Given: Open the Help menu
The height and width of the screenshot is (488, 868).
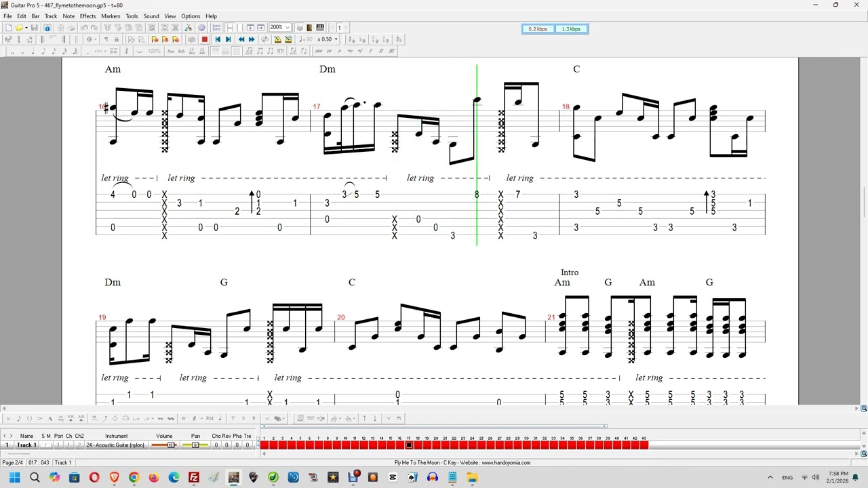Looking at the screenshot, I should point(211,16).
